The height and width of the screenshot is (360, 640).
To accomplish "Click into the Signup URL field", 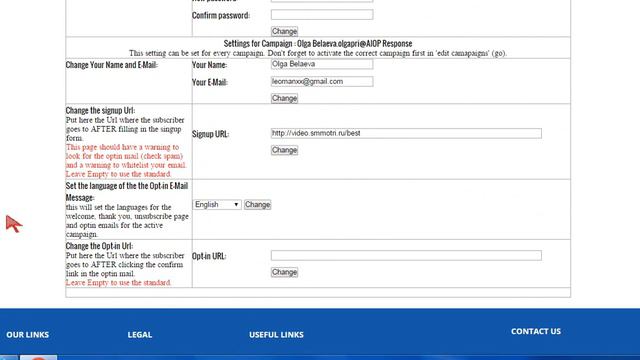I will (x=406, y=133).
